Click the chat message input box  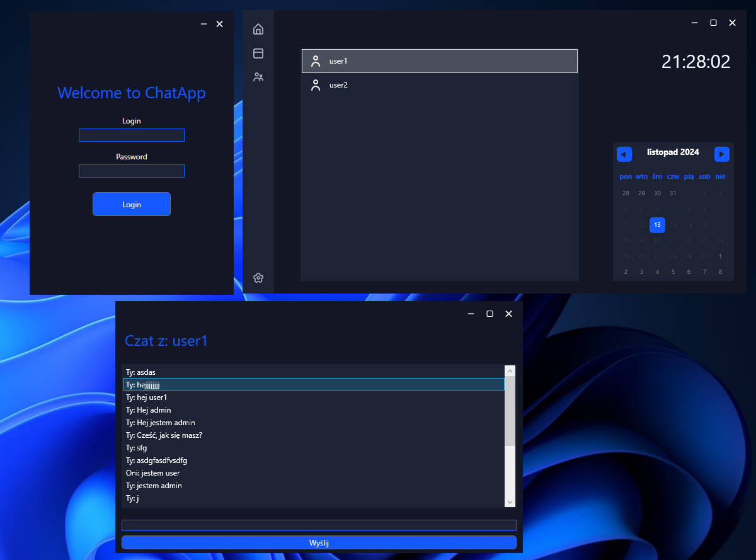319,525
